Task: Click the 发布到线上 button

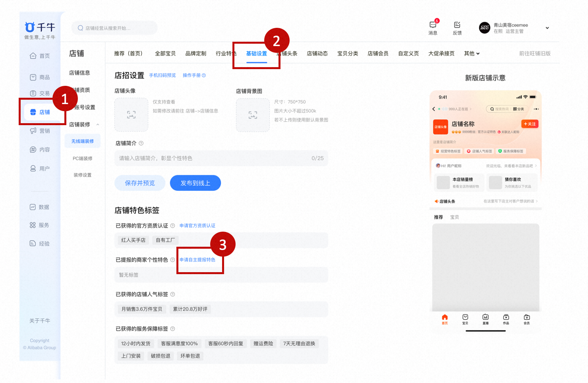Action: click(195, 183)
